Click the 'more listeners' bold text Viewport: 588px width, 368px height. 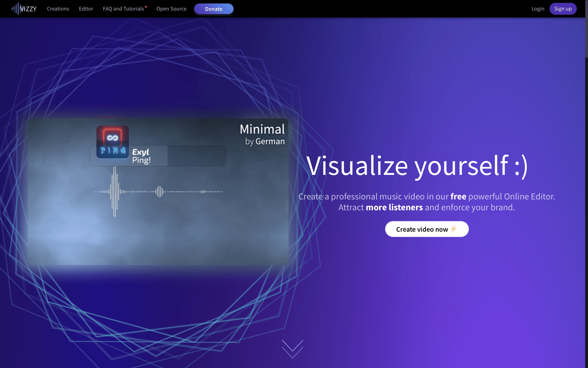(394, 207)
